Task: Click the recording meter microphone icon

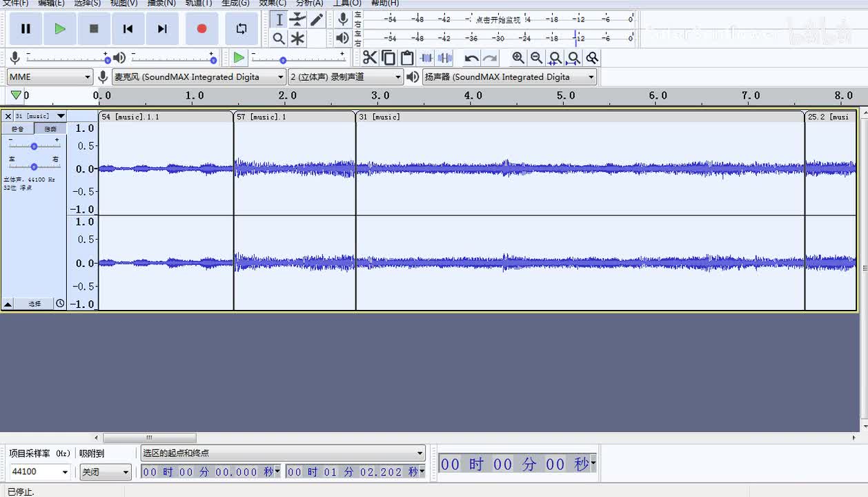Action: click(x=343, y=19)
